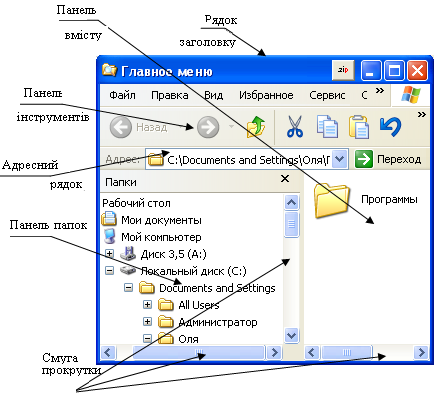Click content pane scroll left arrow

click(312, 352)
